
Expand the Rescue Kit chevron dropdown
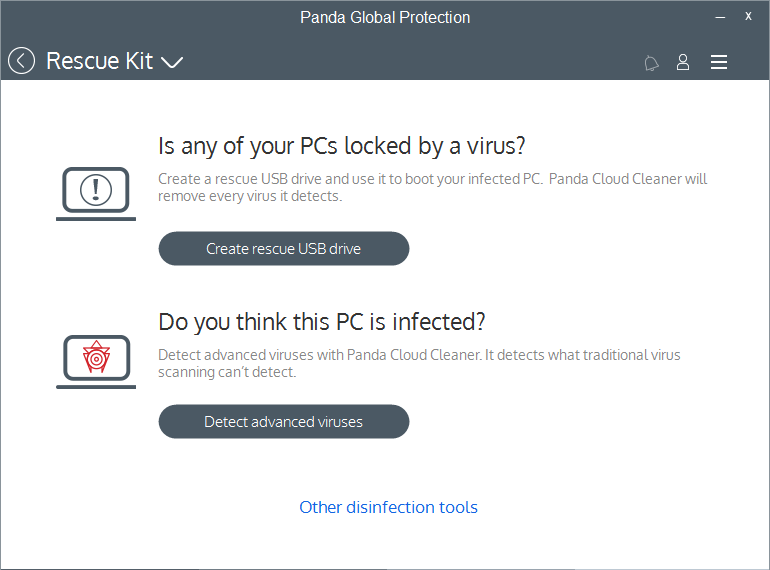[172, 62]
